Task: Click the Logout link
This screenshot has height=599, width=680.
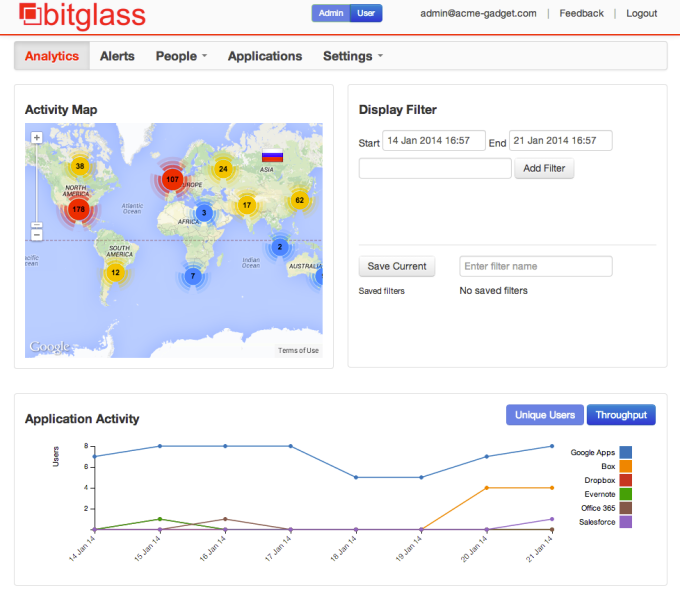Action: [x=641, y=13]
